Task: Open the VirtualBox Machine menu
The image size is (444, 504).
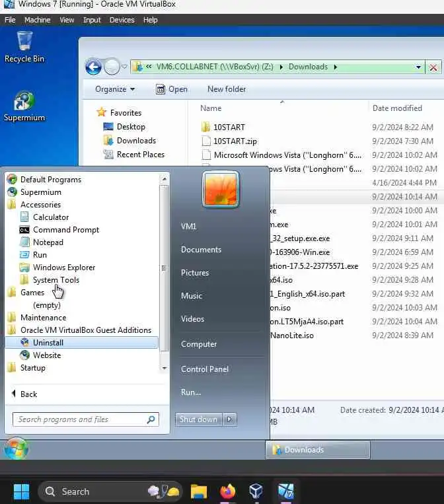Action: pyautogui.click(x=37, y=20)
